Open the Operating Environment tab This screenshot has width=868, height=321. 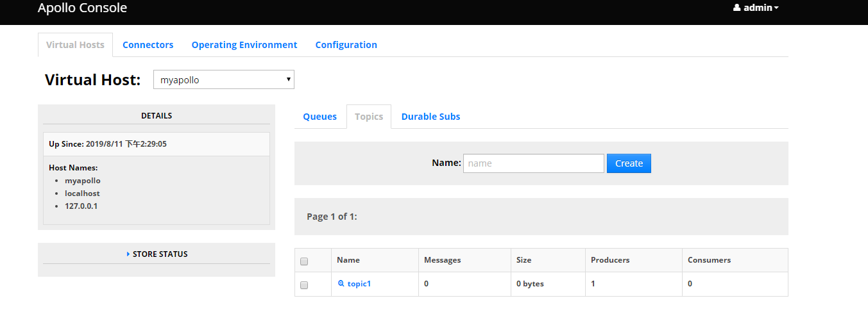point(244,45)
